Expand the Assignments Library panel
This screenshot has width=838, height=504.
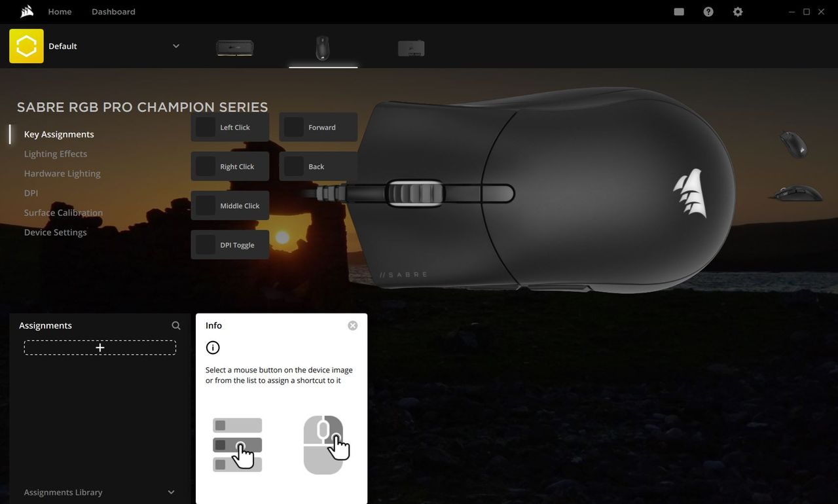coord(100,492)
